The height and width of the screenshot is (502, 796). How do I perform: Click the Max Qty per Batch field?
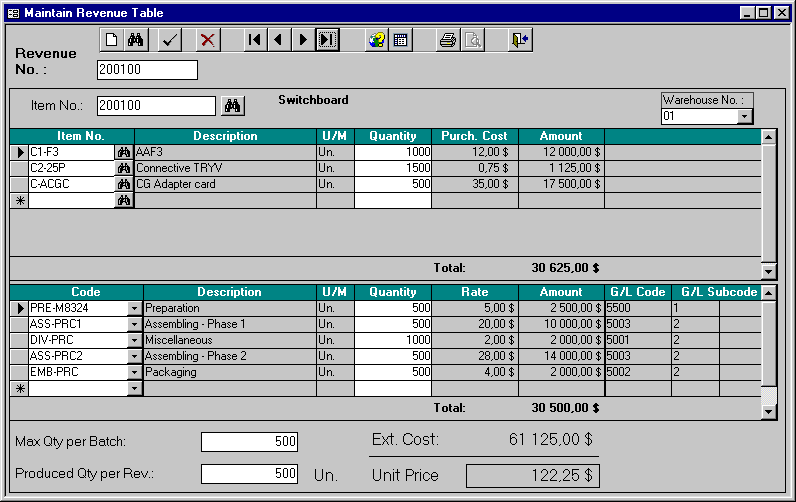pyautogui.click(x=250, y=442)
